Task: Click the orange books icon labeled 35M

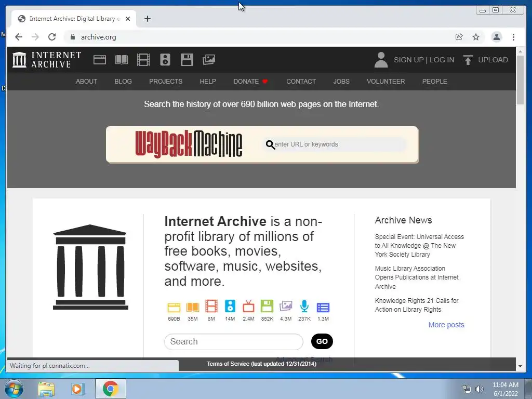Action: point(192,307)
